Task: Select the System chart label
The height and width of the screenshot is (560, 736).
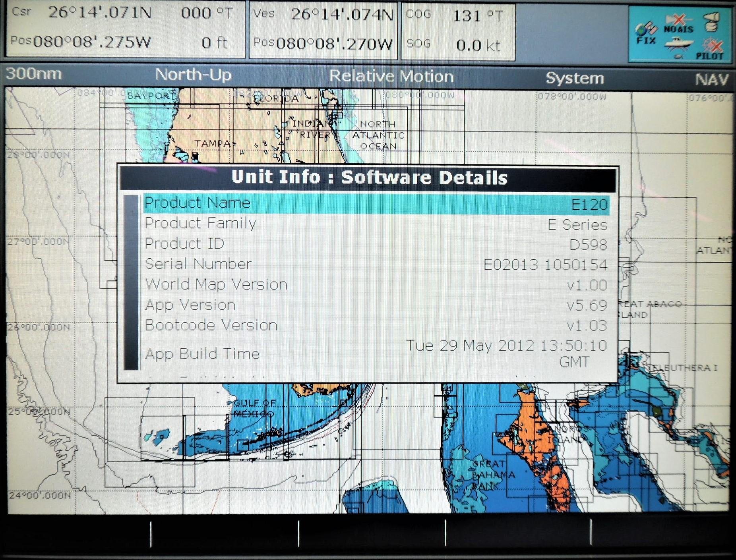Action: (x=575, y=78)
